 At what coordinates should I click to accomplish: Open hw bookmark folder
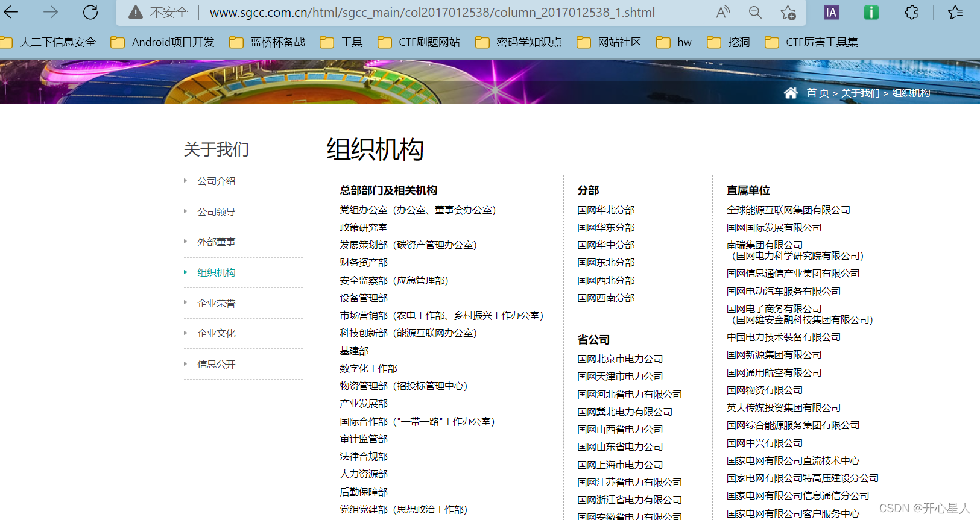tap(674, 42)
